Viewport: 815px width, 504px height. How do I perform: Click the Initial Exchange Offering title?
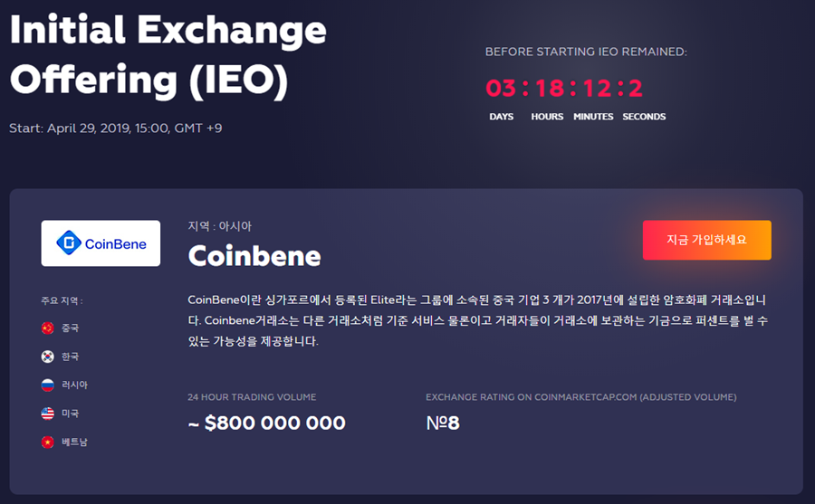pyautogui.click(x=168, y=54)
